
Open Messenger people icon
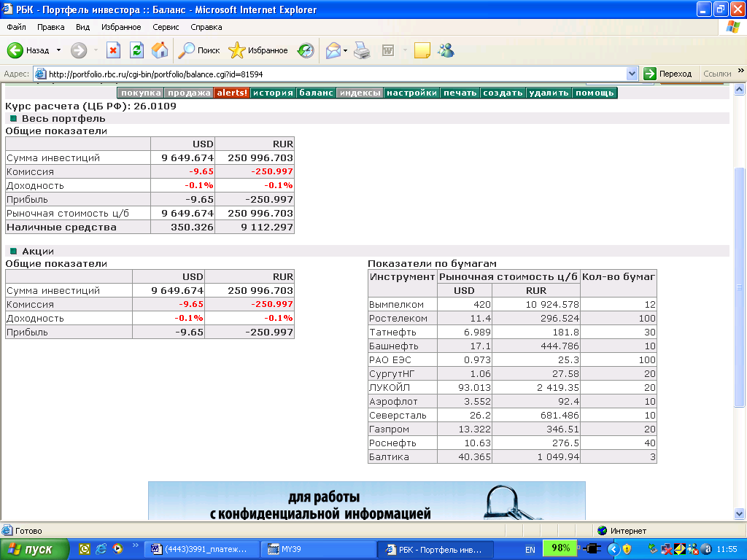446,50
